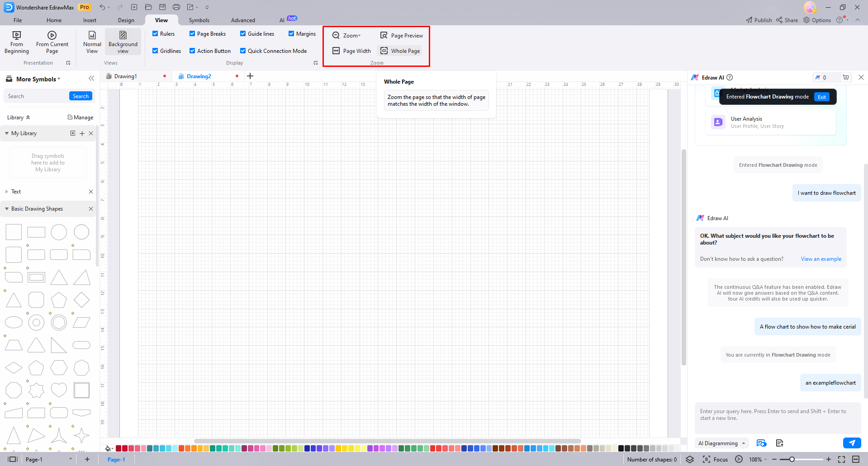Click the Redo arrow in title bar

(x=120, y=7)
